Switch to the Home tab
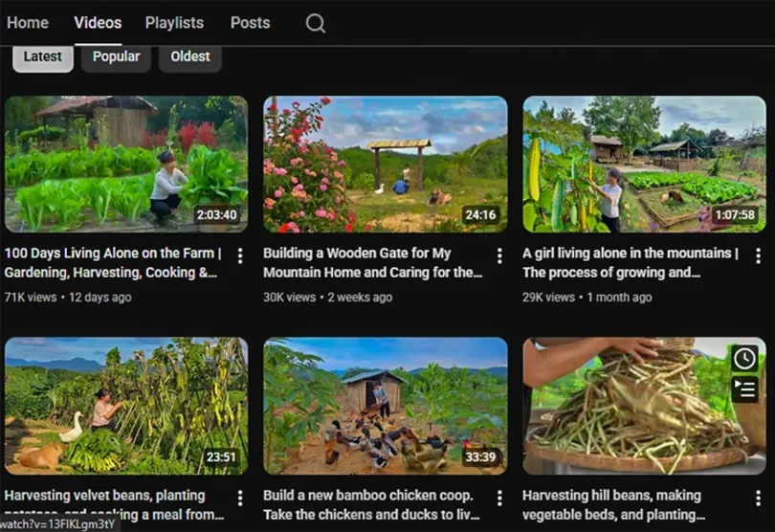 [x=28, y=23]
